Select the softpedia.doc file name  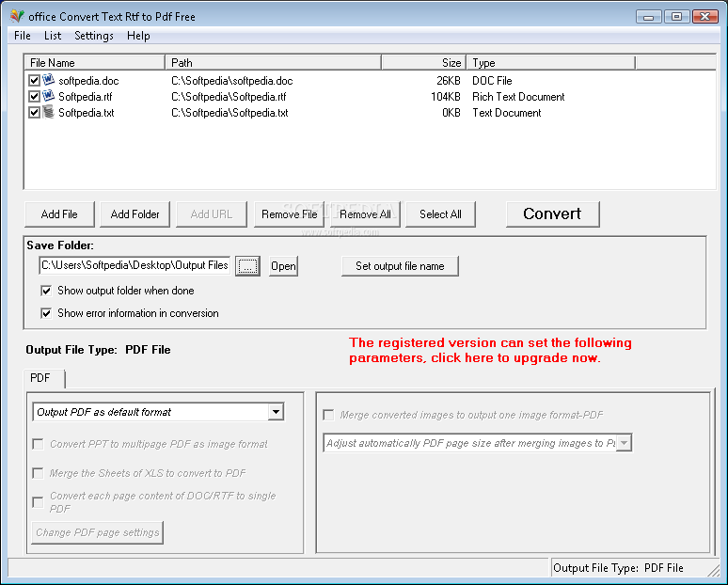pyautogui.click(x=88, y=81)
